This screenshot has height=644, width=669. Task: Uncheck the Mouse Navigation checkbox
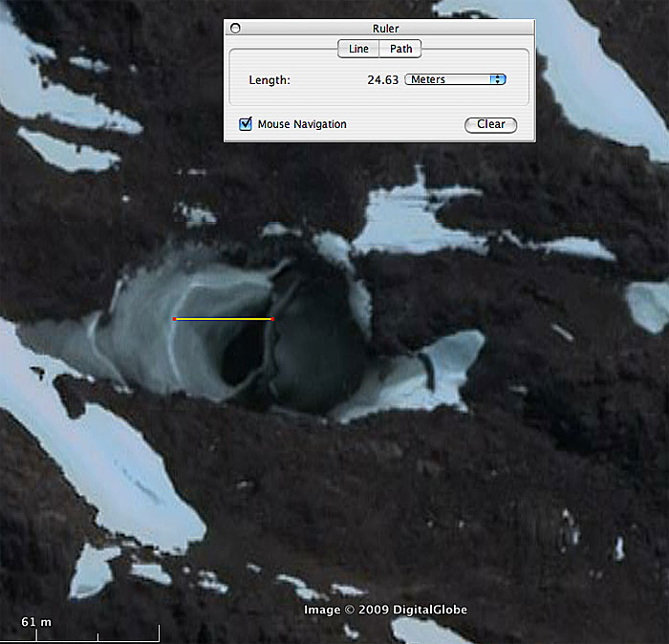(x=246, y=124)
